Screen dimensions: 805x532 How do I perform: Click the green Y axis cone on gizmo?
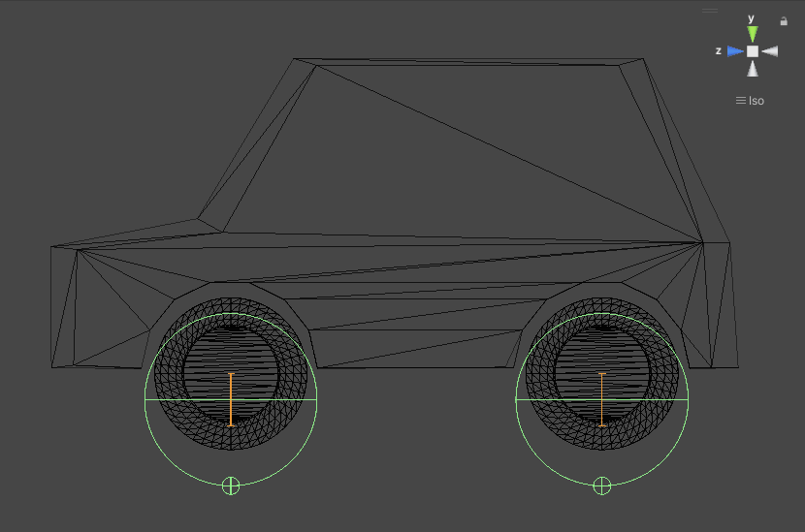click(x=752, y=34)
